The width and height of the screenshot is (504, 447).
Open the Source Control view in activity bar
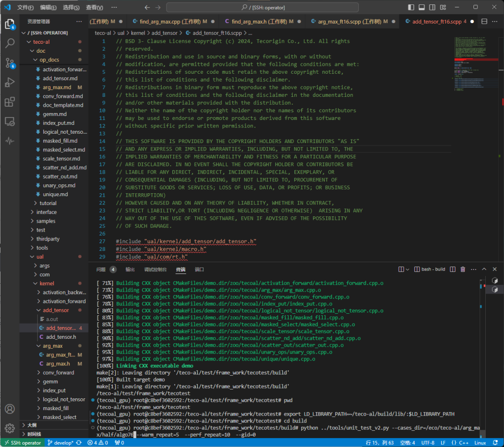coord(9,63)
